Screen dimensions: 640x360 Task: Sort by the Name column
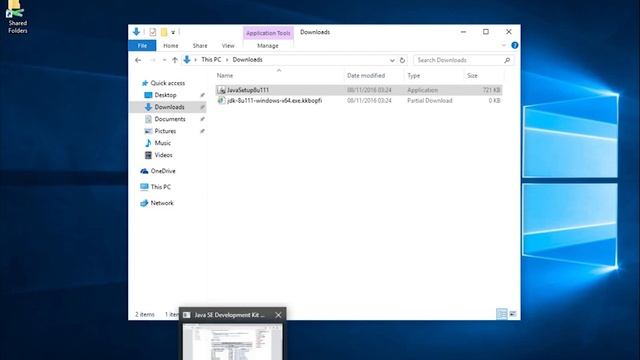(279, 76)
